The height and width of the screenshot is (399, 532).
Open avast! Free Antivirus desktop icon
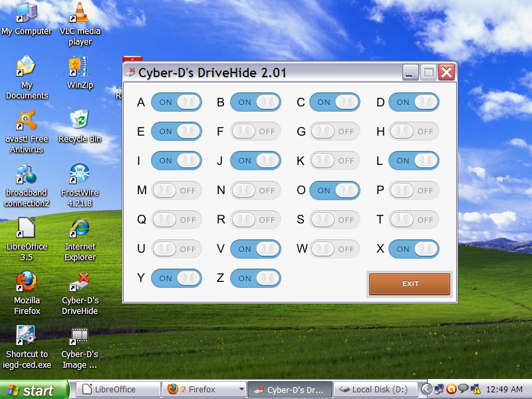pos(27,122)
